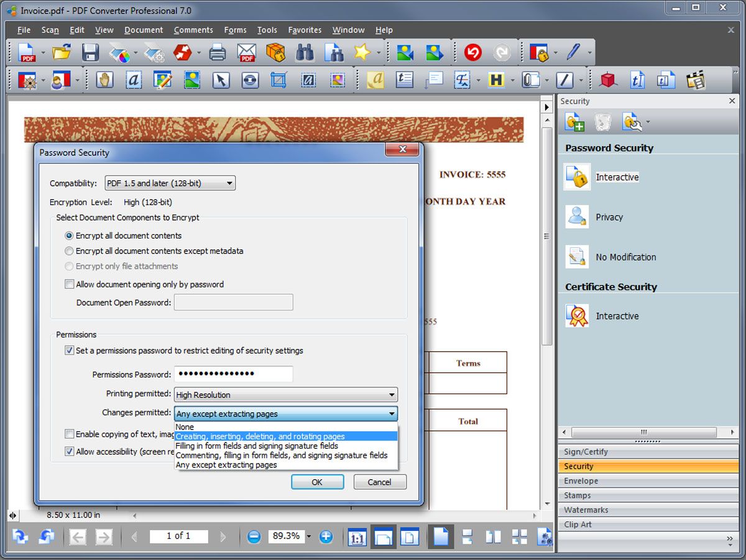746x560 pixels.
Task: Open the Envelope panel tab
Action: pos(648,481)
